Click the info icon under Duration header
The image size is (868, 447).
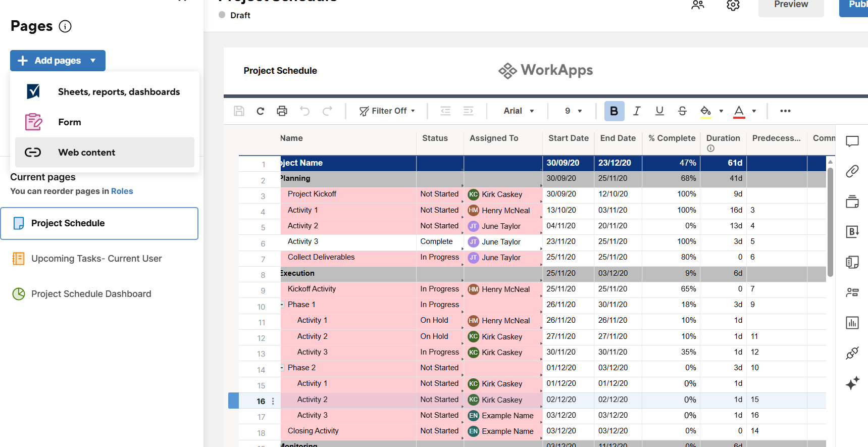tap(710, 148)
